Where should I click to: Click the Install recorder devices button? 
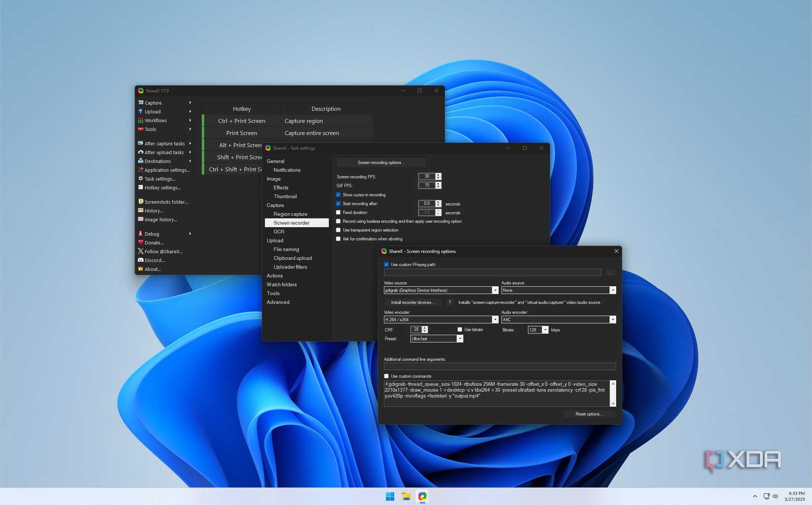[x=413, y=302]
